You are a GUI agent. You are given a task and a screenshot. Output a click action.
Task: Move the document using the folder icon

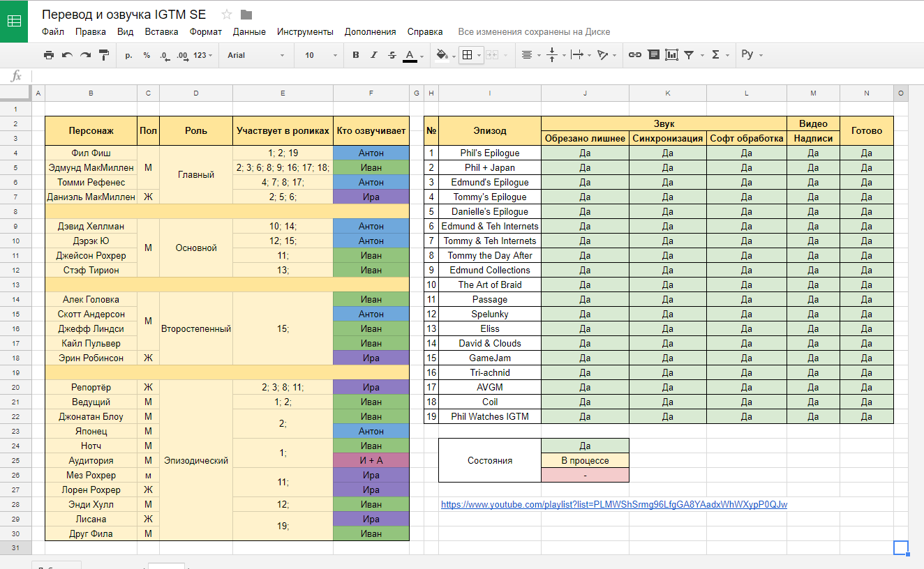click(246, 15)
